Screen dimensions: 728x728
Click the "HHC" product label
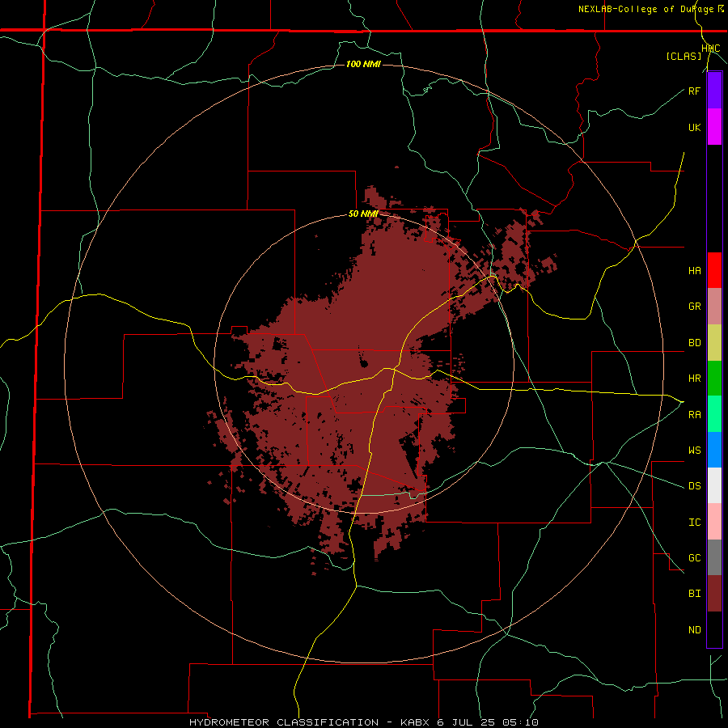pos(711,49)
